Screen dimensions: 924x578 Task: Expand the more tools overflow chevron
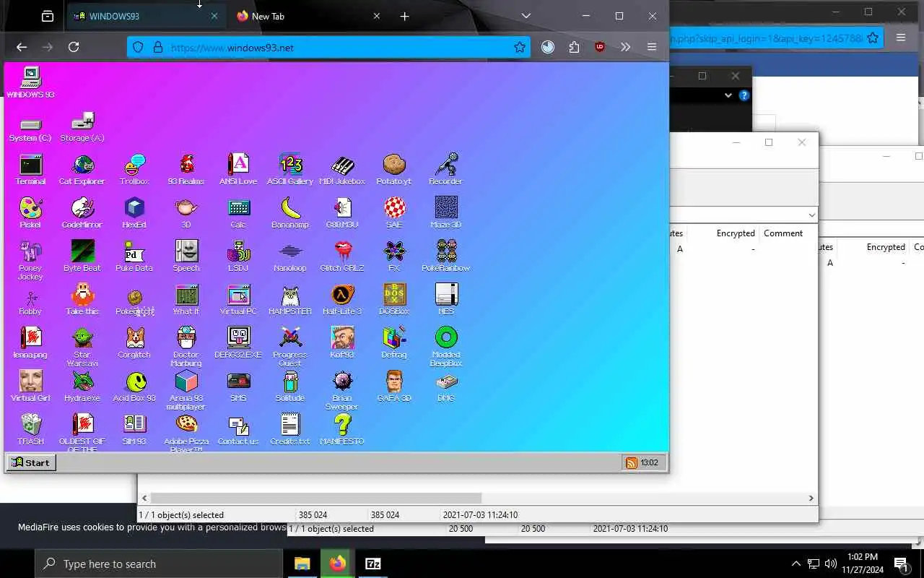[625, 47]
